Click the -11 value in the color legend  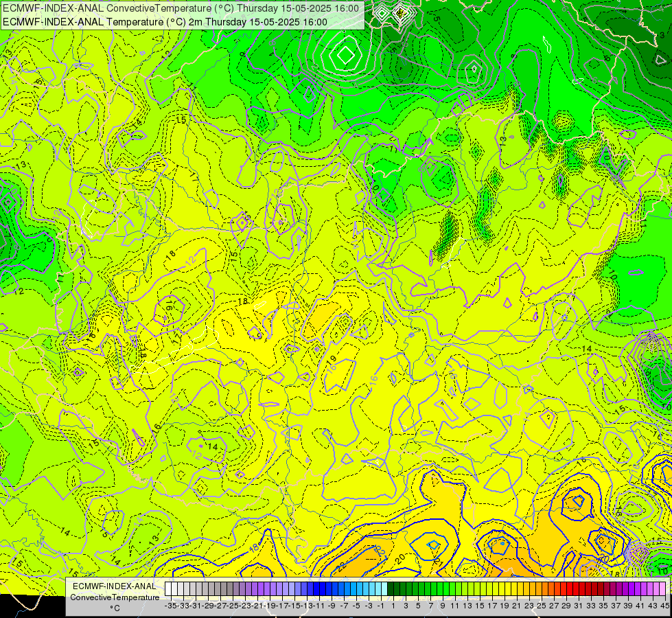318,606
